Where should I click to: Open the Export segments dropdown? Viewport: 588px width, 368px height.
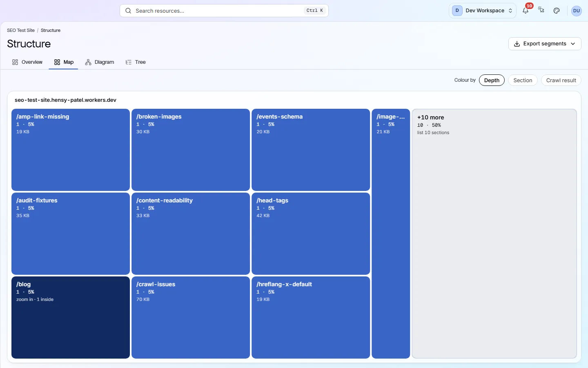pos(545,44)
